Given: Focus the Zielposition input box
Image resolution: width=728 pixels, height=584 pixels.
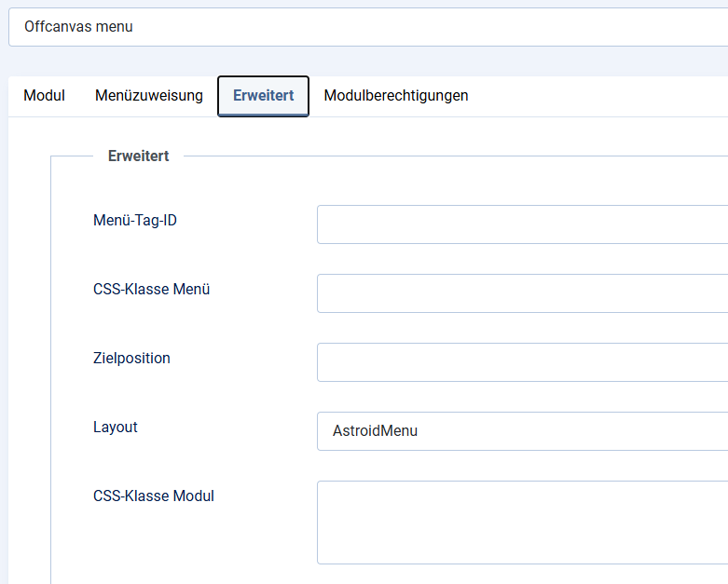Looking at the screenshot, I should pos(522,362).
